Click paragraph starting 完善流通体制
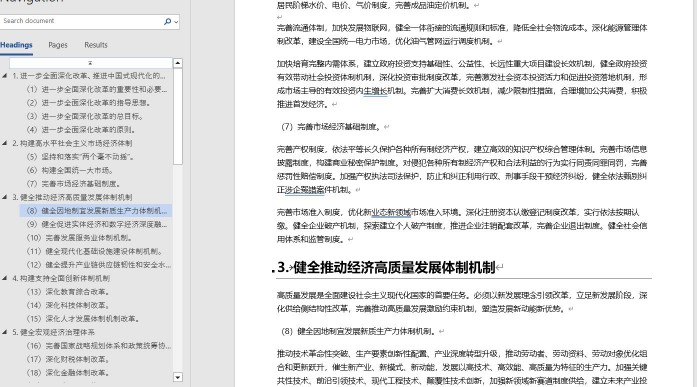 tap(462, 35)
